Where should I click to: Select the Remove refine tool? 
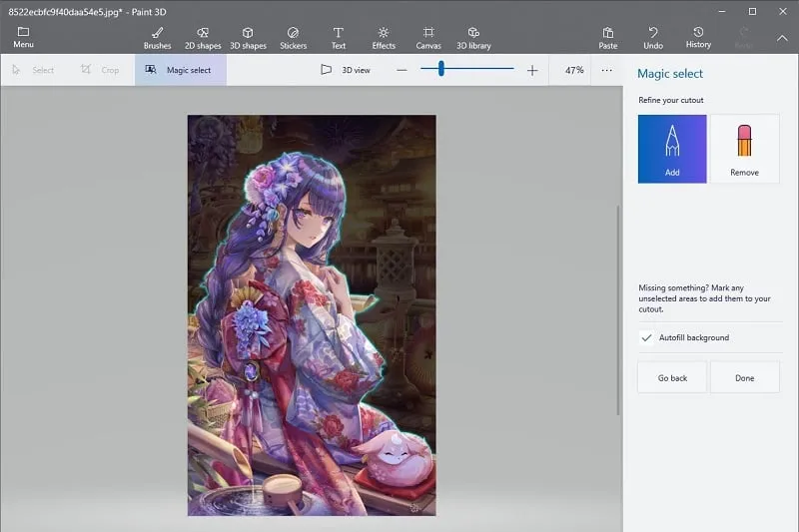744,149
